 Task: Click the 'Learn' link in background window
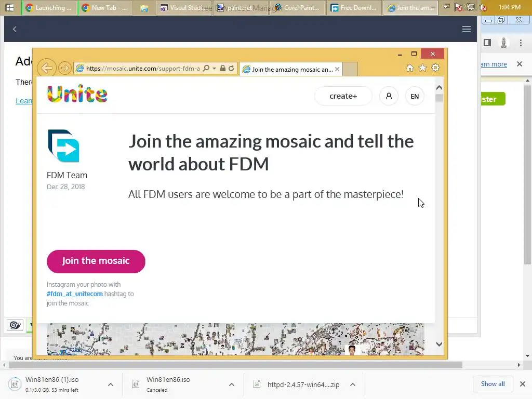point(24,101)
